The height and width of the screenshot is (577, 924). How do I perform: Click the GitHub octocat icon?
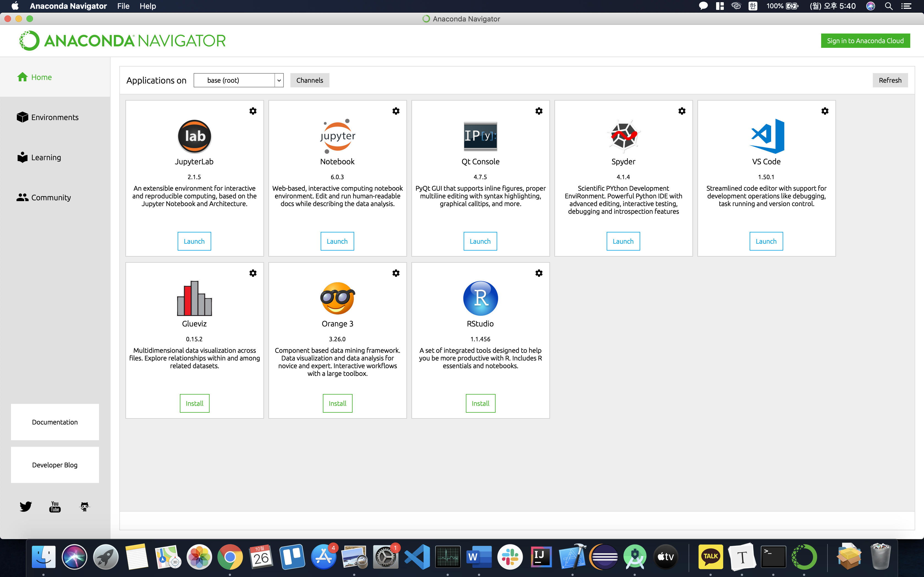[x=84, y=506]
